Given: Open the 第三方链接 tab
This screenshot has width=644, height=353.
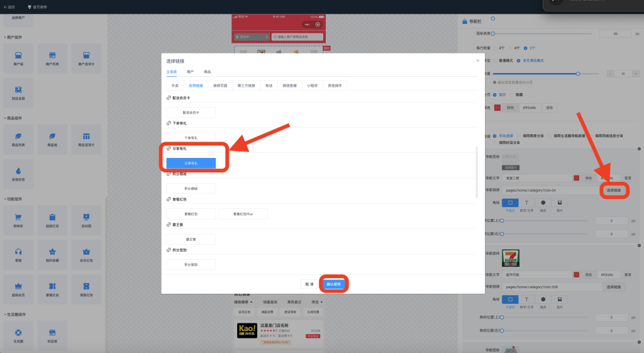Looking at the screenshot, I should click(x=246, y=85).
